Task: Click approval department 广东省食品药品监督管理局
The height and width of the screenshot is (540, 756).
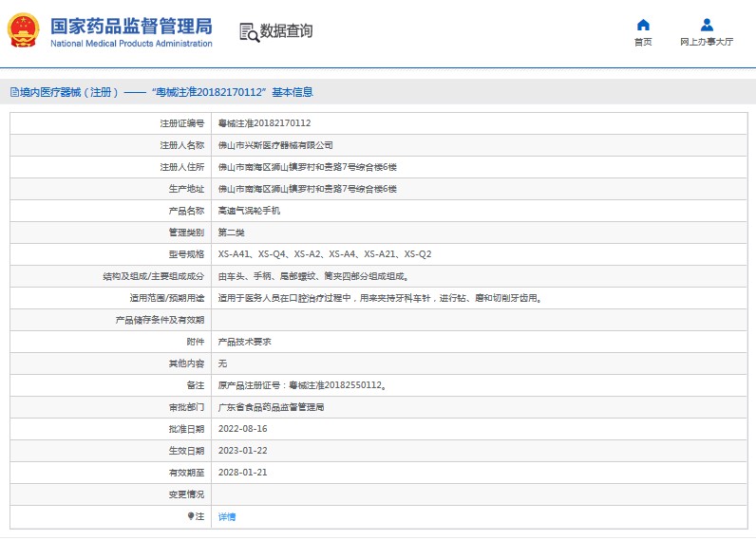Action: pos(271,407)
